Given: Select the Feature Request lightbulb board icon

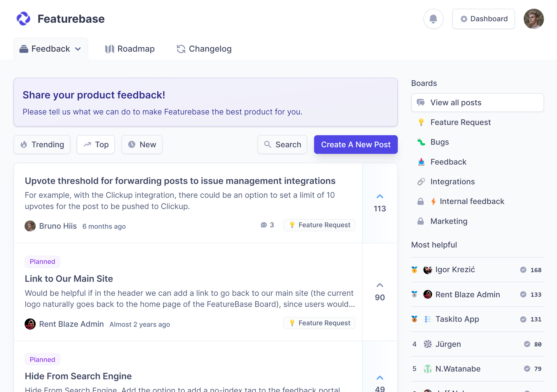Looking at the screenshot, I should coord(421,122).
